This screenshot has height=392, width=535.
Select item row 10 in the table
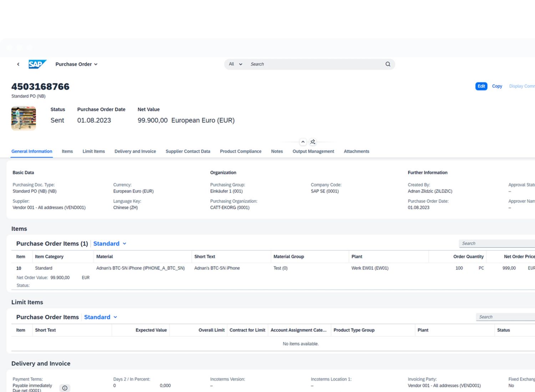(19, 268)
